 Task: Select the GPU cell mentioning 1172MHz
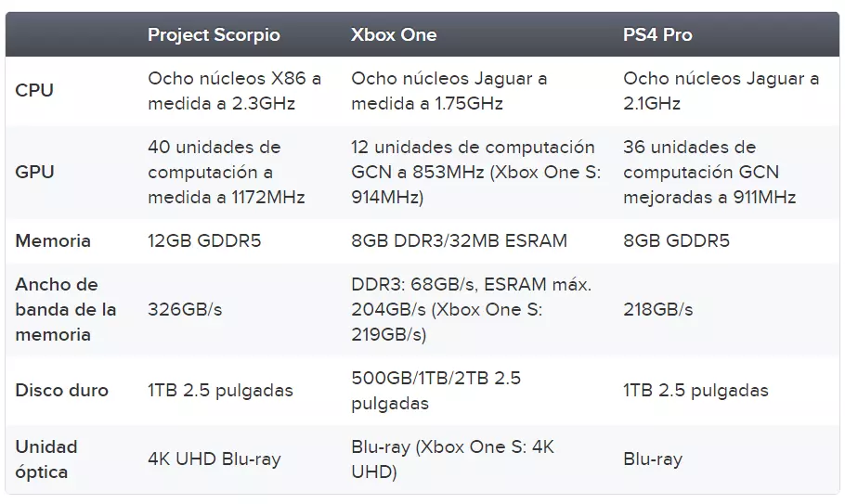pyautogui.click(x=227, y=173)
